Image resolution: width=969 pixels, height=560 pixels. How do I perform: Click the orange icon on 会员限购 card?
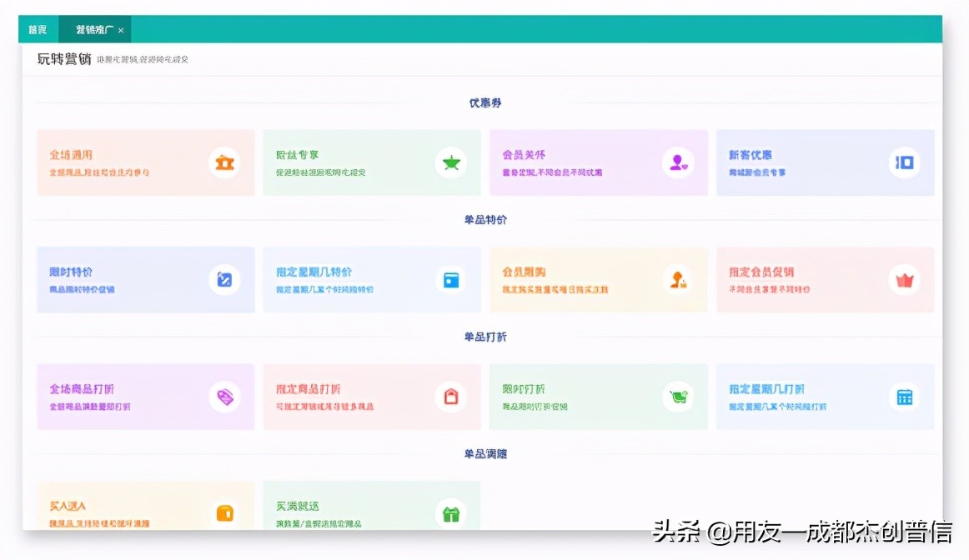click(x=677, y=280)
